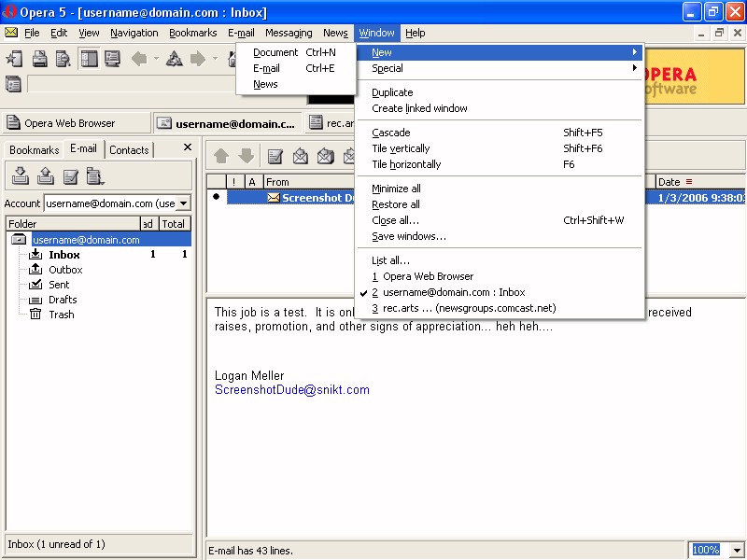Open the Bookmarks menu
The width and height of the screenshot is (747, 560).
tap(193, 33)
